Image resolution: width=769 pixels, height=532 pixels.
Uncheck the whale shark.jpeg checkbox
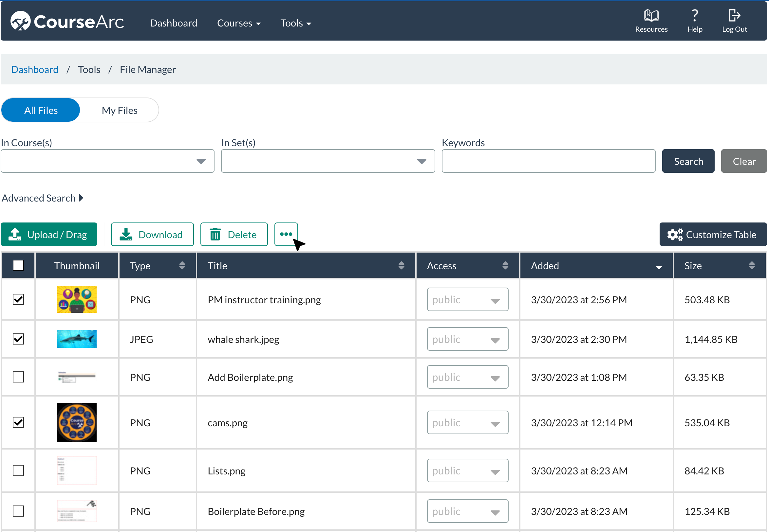(18, 339)
